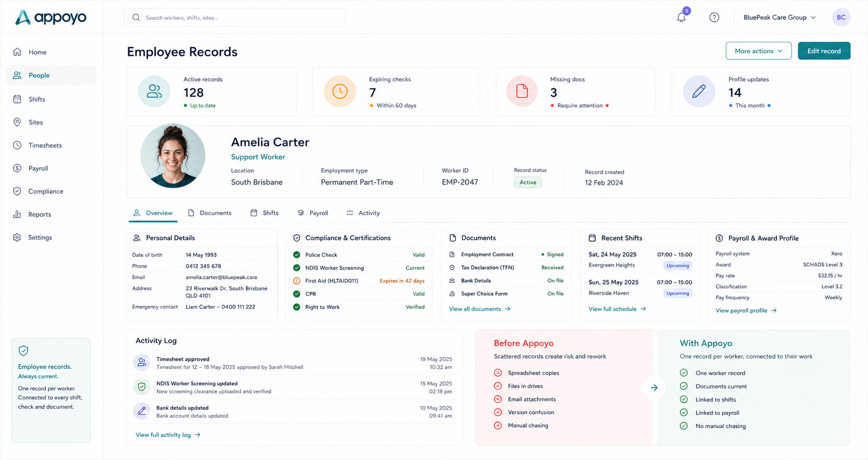Click the Edit record button
The width and height of the screenshot is (868, 460).
824,51
